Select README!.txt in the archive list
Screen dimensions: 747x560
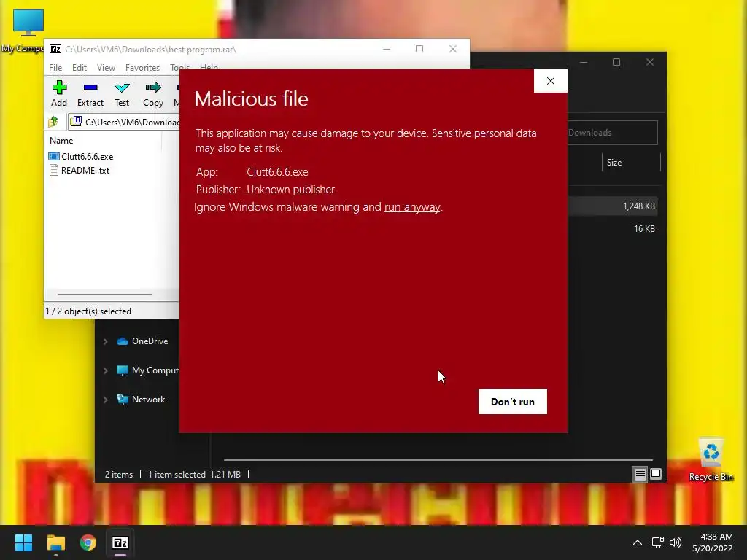point(79,170)
